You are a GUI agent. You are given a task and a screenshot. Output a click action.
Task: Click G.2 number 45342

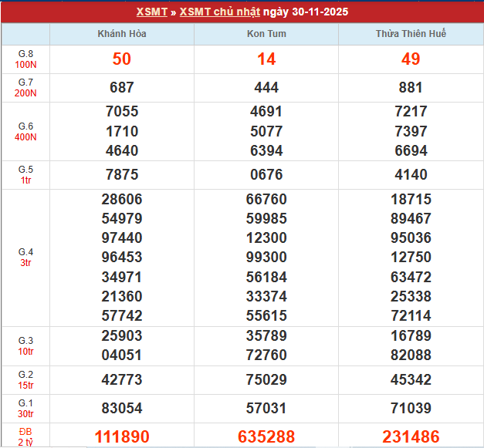[x=411, y=380]
